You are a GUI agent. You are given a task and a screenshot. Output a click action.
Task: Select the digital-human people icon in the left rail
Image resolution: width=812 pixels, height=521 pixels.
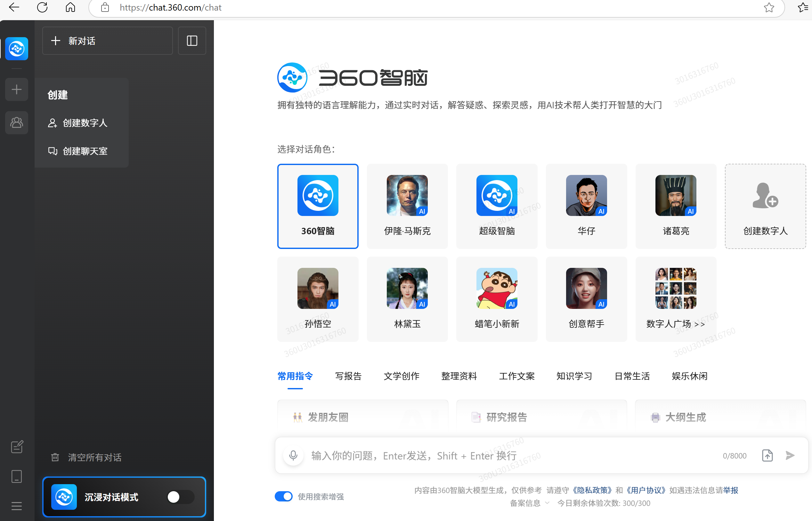tap(16, 122)
